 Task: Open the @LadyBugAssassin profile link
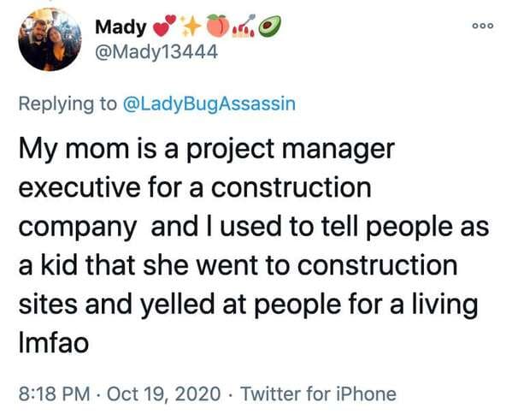pyautogui.click(x=209, y=104)
